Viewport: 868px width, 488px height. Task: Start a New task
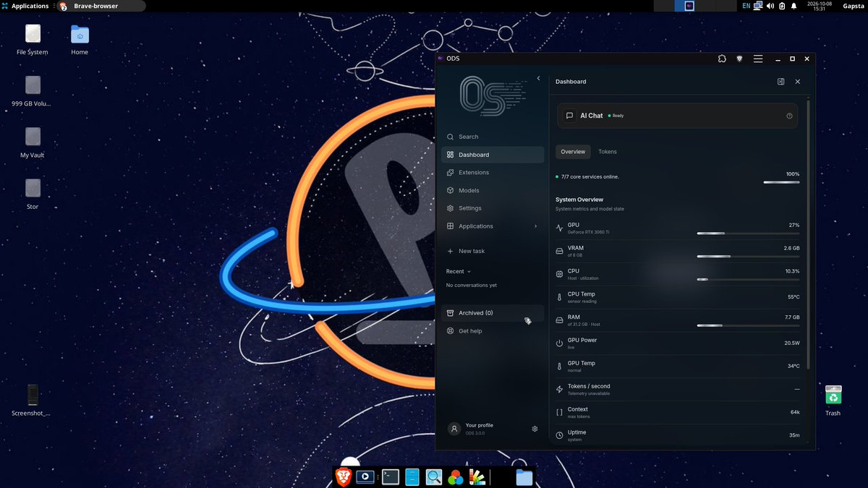click(493, 251)
